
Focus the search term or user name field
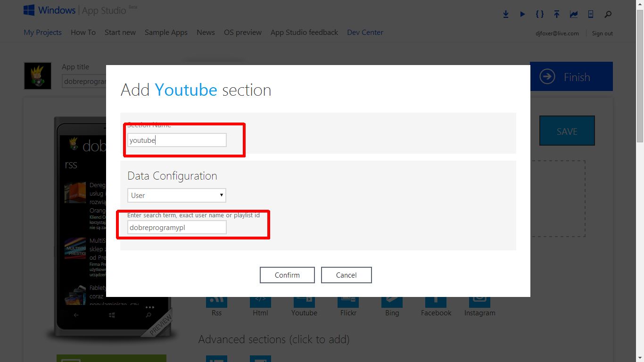coord(177,228)
